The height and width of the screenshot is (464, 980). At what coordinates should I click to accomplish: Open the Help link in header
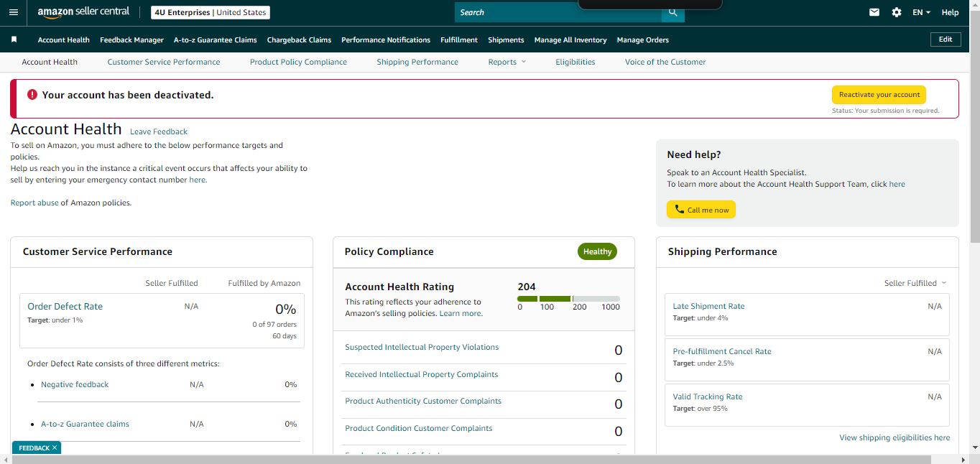pos(950,12)
